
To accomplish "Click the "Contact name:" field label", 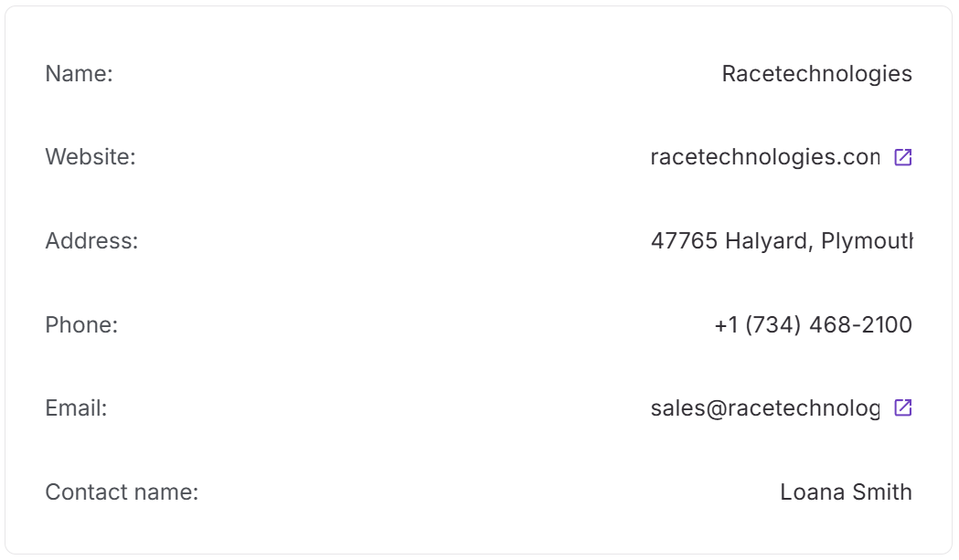I will (122, 492).
